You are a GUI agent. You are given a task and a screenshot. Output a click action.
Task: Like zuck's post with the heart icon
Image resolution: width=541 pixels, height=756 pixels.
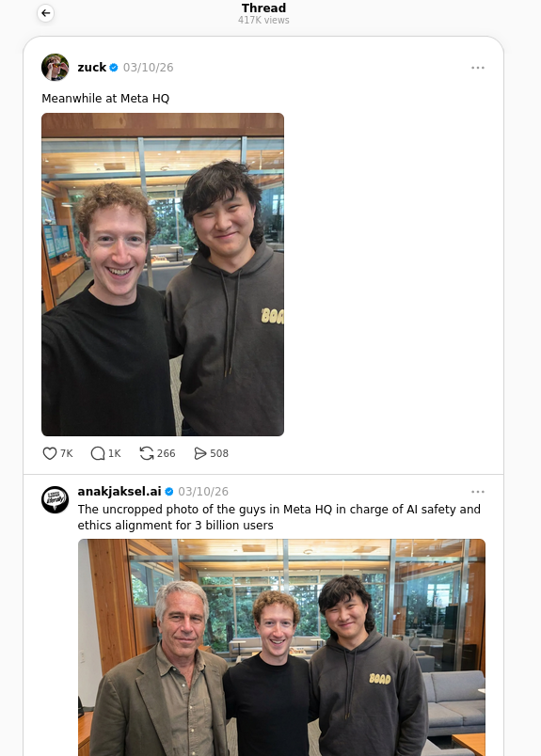(x=50, y=453)
